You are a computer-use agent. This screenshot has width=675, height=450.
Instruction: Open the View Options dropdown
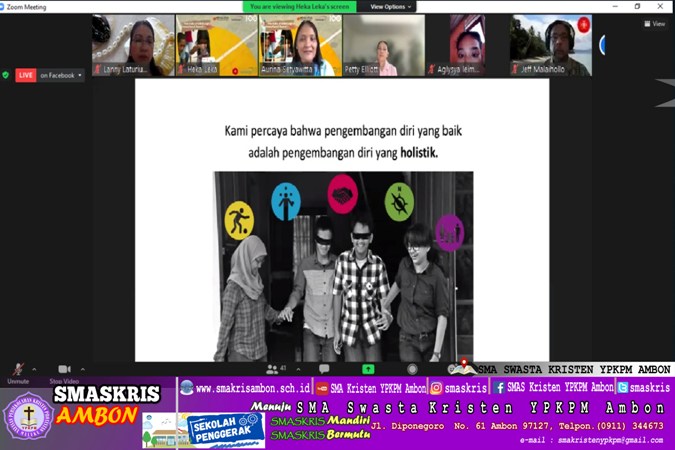coord(390,6)
